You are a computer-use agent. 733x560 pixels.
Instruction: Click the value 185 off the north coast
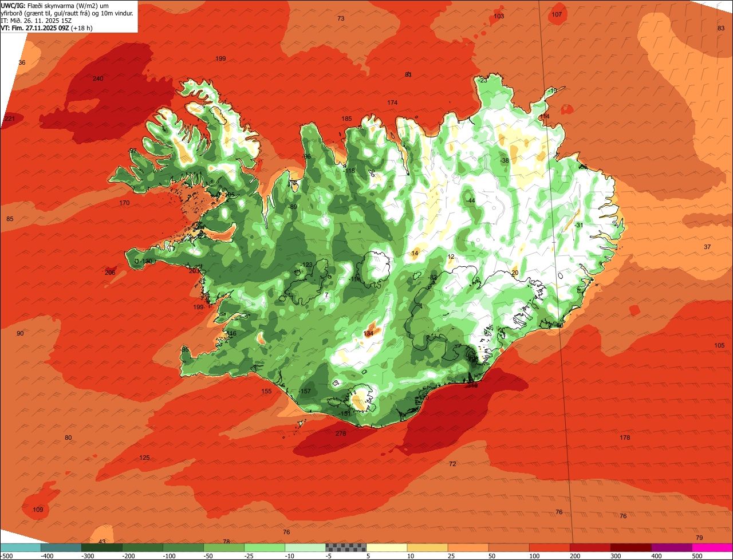pyautogui.click(x=347, y=119)
